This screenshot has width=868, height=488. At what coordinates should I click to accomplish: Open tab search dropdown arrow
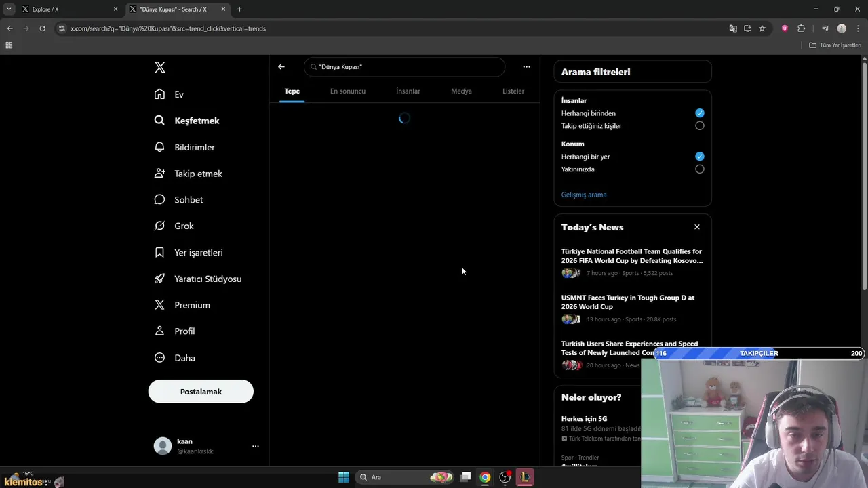point(9,9)
